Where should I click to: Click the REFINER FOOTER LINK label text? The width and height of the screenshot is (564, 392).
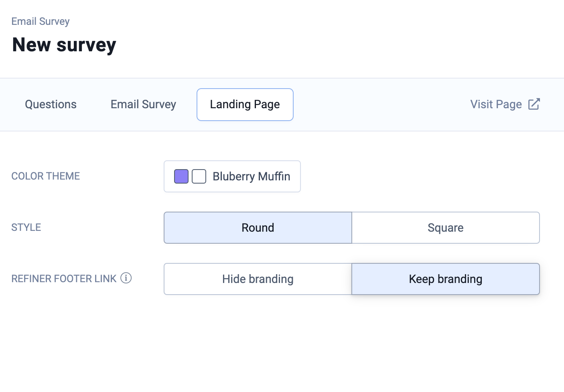pyautogui.click(x=64, y=279)
